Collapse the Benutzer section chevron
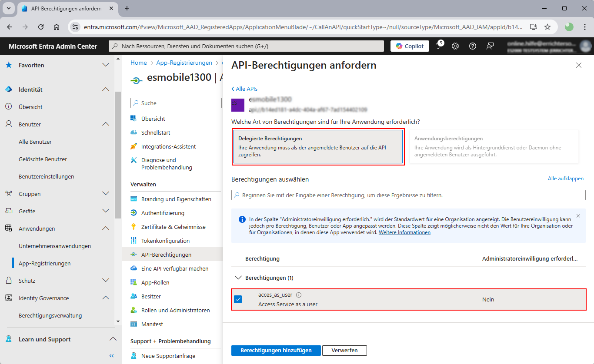This screenshot has width=594, height=364. coord(105,124)
